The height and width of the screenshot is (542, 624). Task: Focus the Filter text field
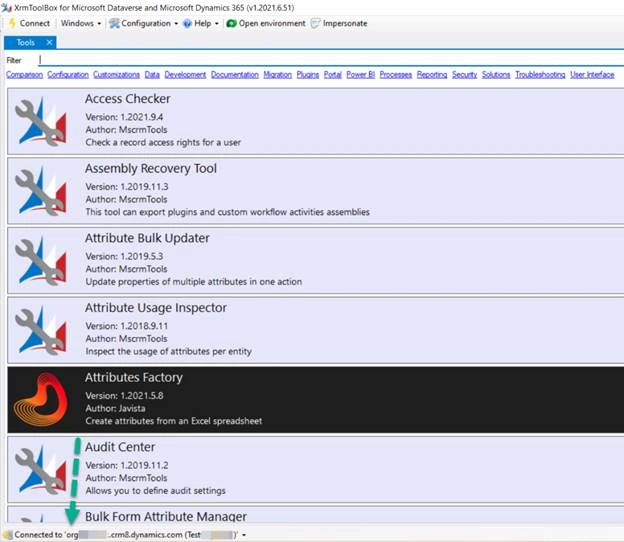tap(331, 60)
